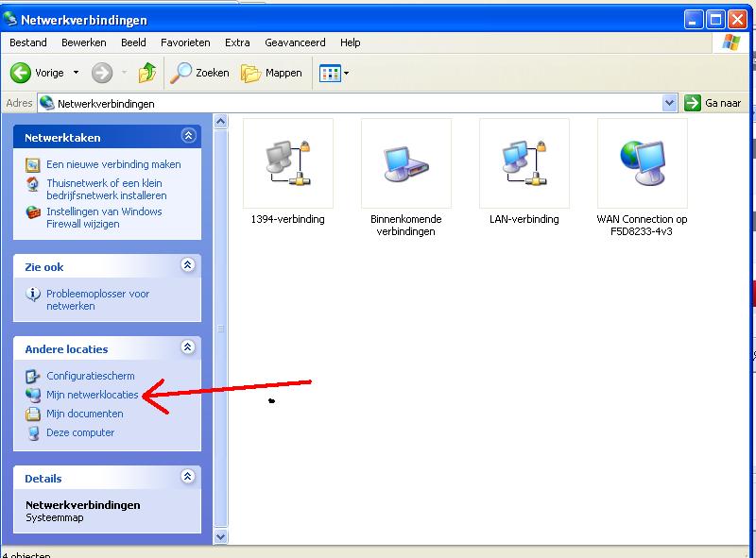Collapse the Netwerktaken panel

click(x=188, y=136)
